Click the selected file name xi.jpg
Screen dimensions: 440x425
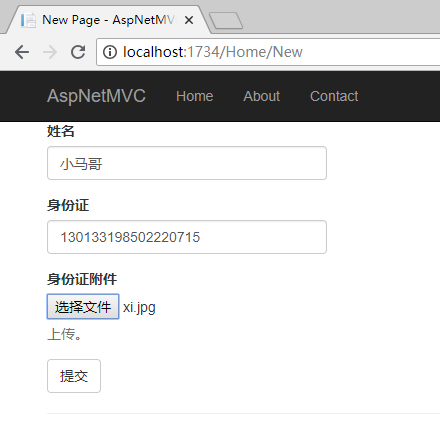tap(139, 307)
